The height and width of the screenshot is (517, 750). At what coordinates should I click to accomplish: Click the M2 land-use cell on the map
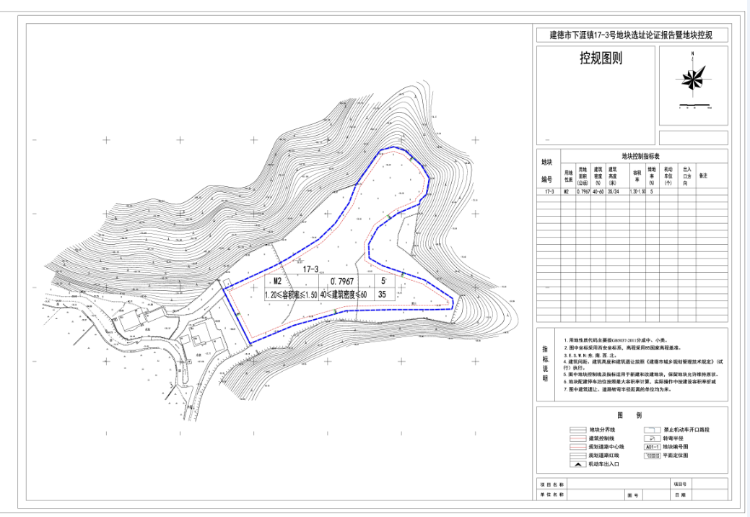coord(279,282)
